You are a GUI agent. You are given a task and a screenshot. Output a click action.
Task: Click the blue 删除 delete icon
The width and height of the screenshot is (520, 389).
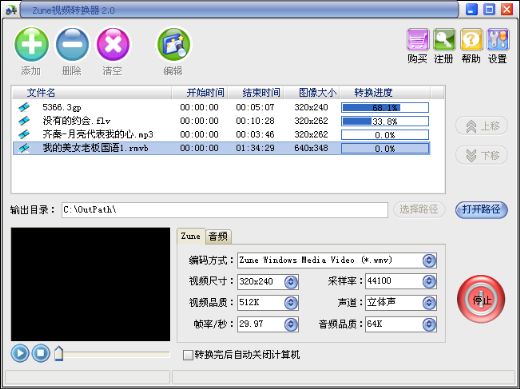(72, 44)
